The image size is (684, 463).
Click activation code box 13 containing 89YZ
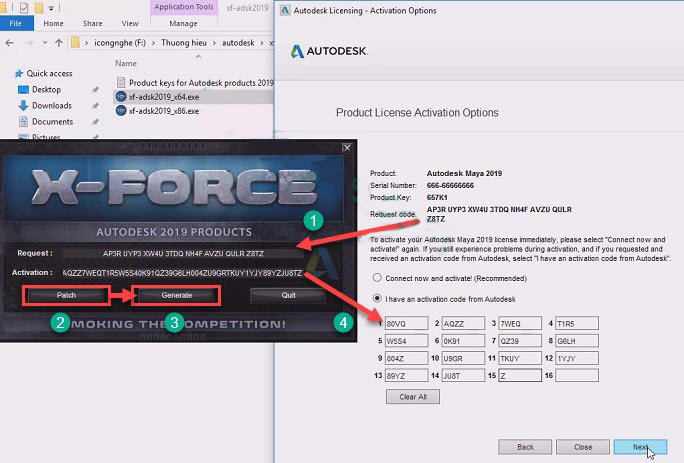coord(406,375)
